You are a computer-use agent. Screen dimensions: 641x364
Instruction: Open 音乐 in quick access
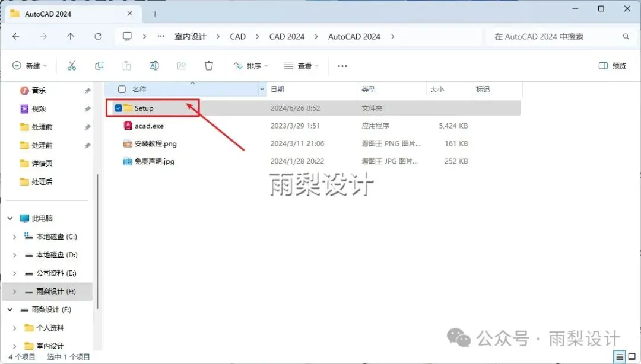point(39,90)
